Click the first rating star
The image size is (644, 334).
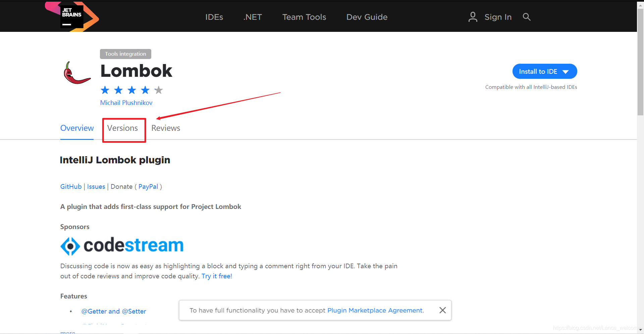[105, 90]
